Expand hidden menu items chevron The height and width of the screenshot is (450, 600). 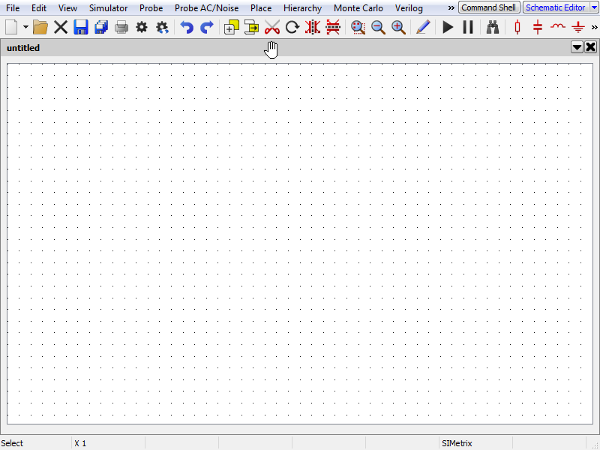click(451, 8)
